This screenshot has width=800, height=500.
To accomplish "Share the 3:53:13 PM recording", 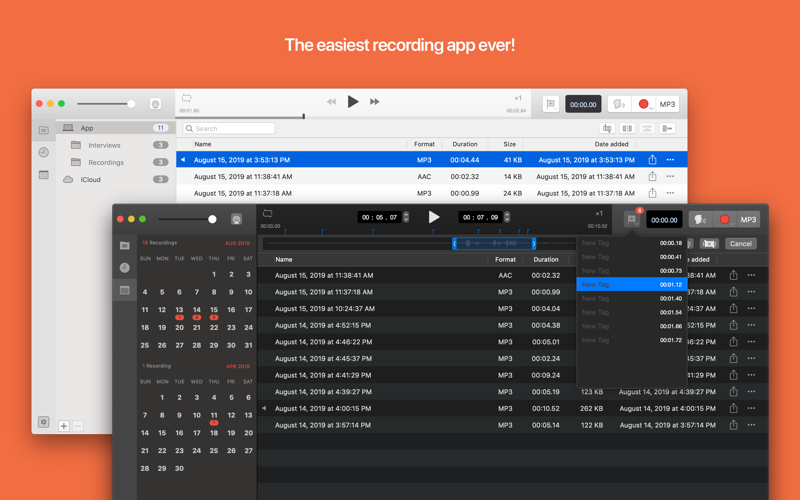I will [652, 160].
